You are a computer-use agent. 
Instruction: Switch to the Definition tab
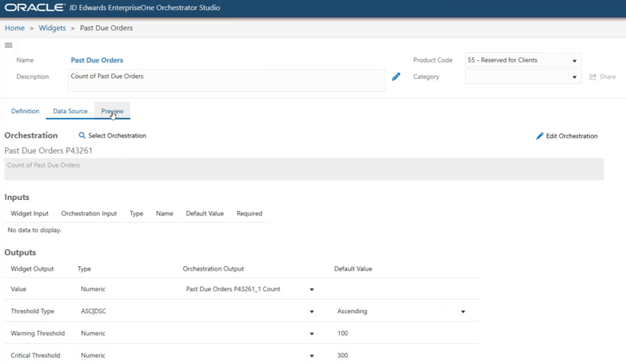coord(25,111)
